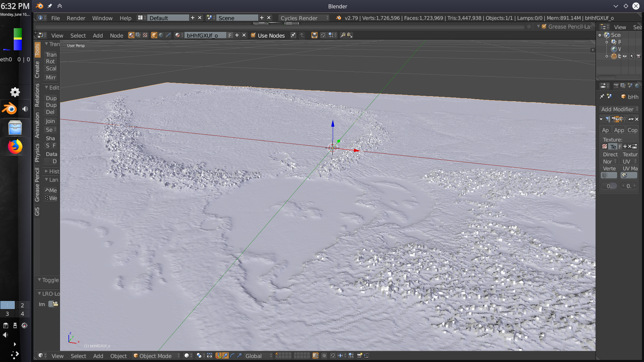Copy selected nodes to clipboard icon

343,35
